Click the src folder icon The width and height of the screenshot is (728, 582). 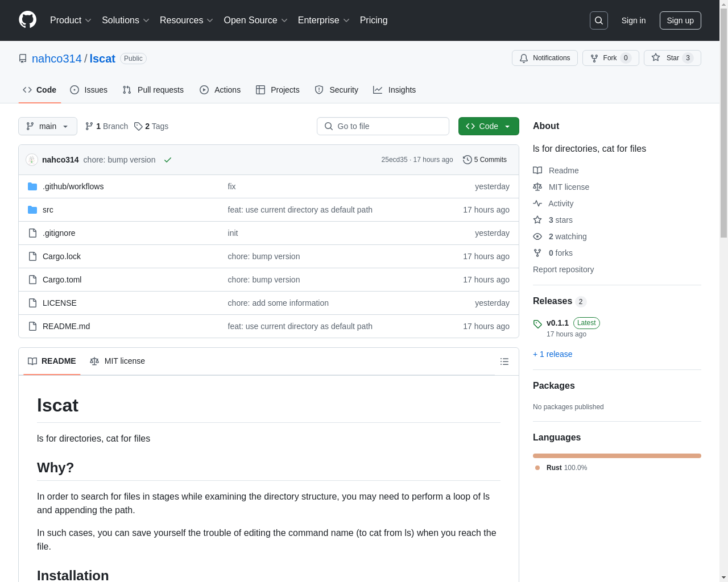tap(32, 210)
